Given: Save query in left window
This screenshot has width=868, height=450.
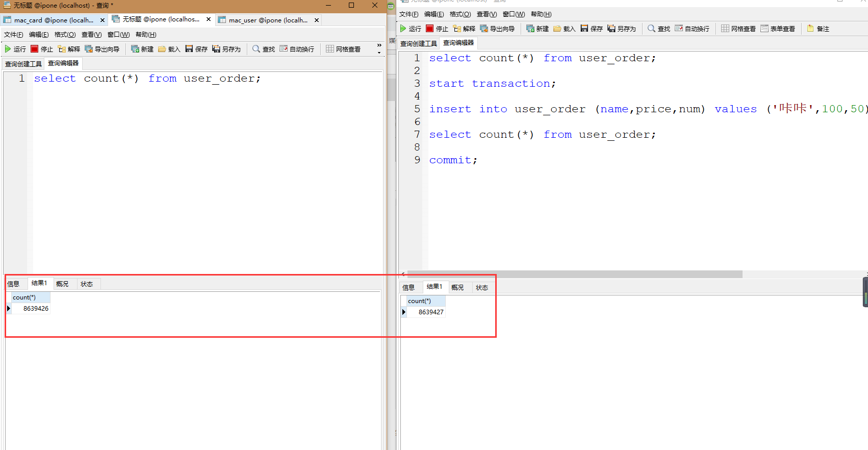Looking at the screenshot, I should pyautogui.click(x=196, y=49).
